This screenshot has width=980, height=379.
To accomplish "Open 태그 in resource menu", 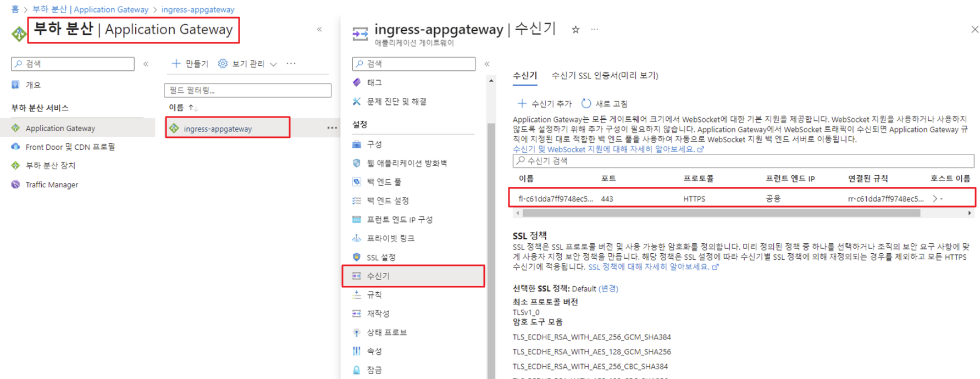I will pyautogui.click(x=374, y=82).
